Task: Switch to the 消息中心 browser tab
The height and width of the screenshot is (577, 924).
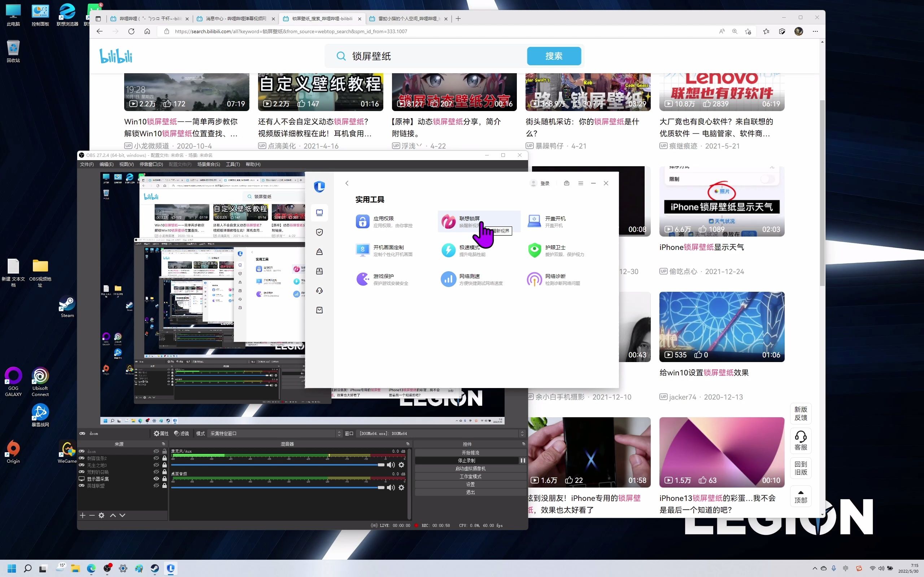Action: [236, 18]
